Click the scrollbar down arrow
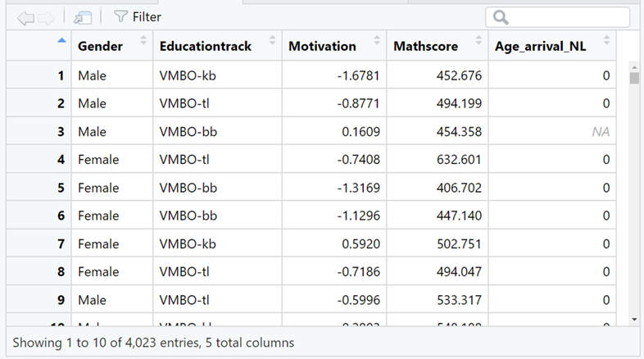 (x=633, y=319)
